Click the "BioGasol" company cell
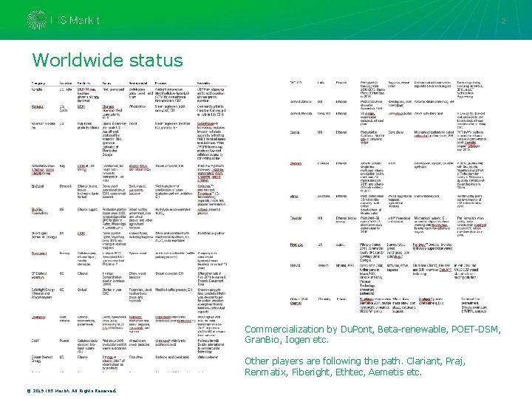The width and height of the screenshot is (532, 399). point(38,186)
